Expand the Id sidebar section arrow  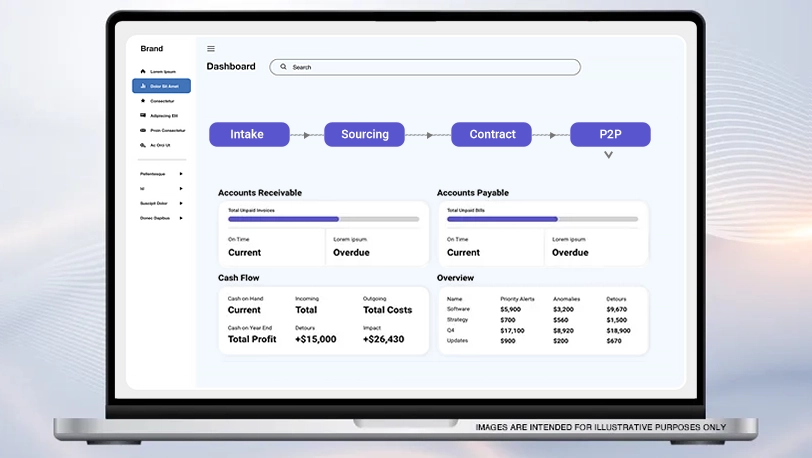coord(181,188)
